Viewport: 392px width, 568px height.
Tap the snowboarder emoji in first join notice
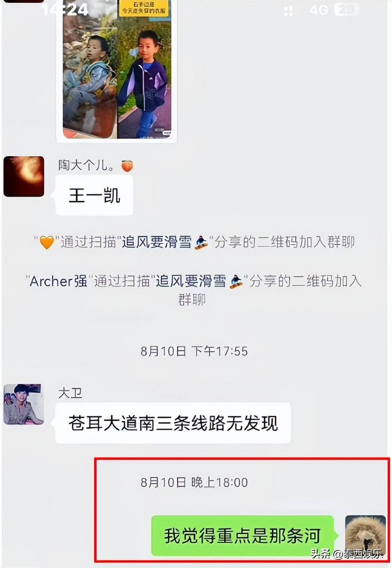(201, 243)
